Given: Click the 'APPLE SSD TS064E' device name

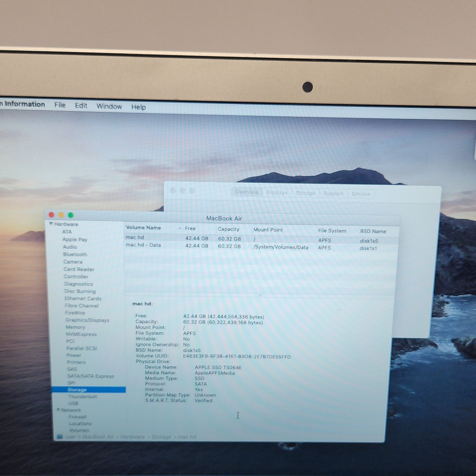Looking at the screenshot, I should point(218,367).
